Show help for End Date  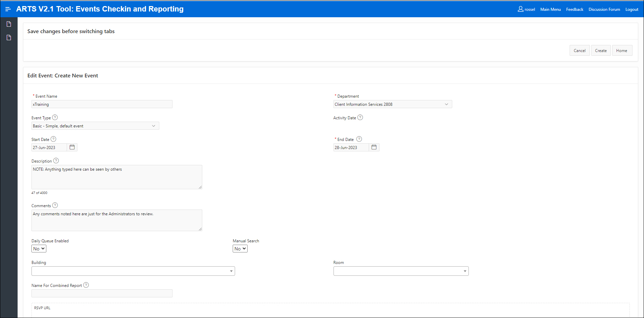click(359, 139)
